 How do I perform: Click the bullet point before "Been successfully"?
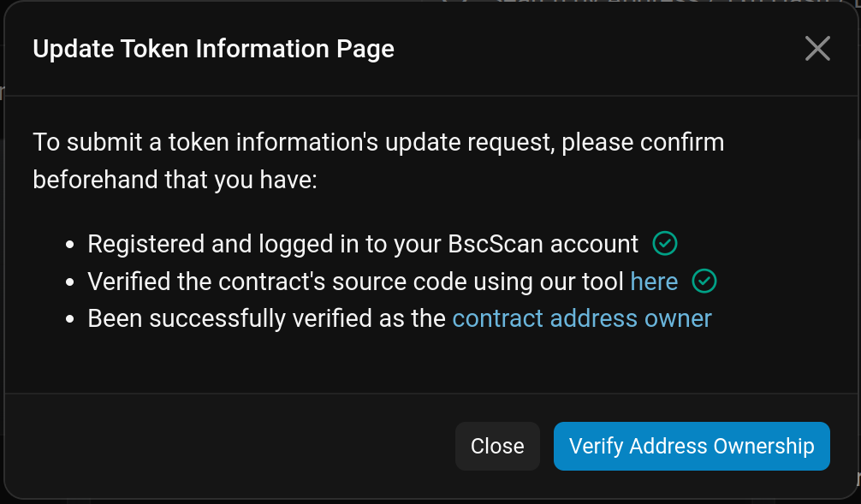tap(71, 319)
